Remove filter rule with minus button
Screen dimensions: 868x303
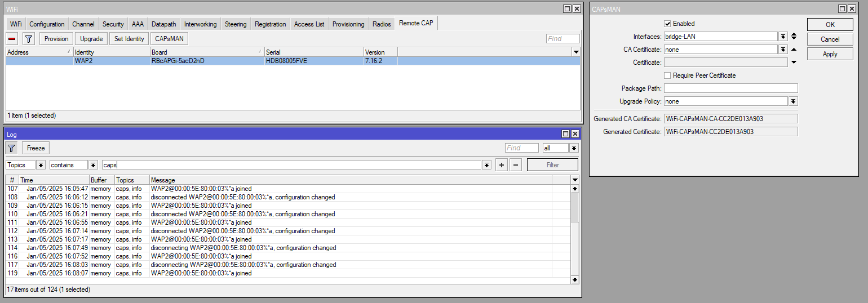(516, 165)
